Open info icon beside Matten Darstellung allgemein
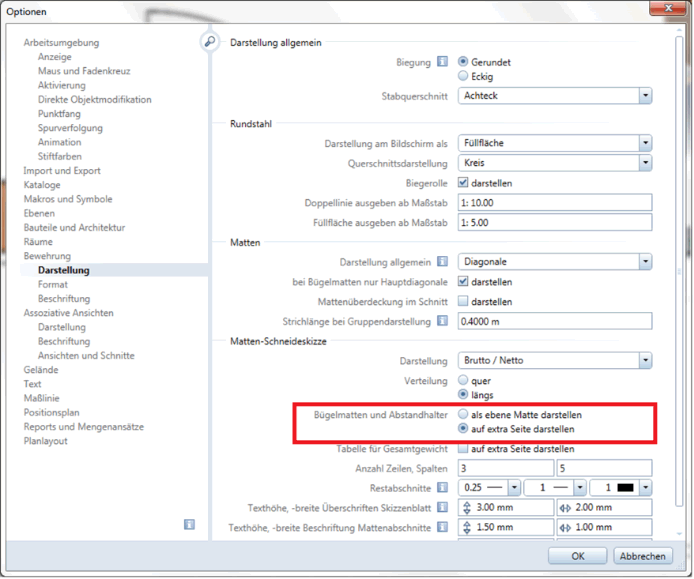Image resolution: width=694 pixels, height=579 pixels. click(442, 261)
